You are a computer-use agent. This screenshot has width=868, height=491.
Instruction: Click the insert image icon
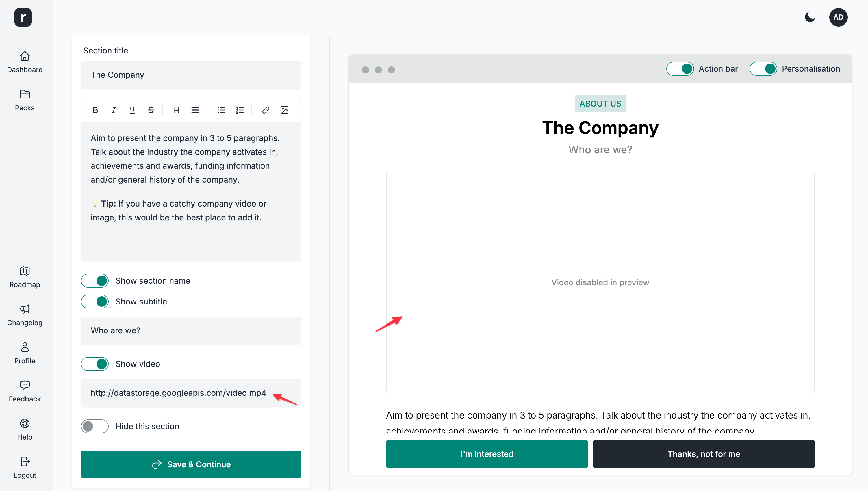pos(284,110)
